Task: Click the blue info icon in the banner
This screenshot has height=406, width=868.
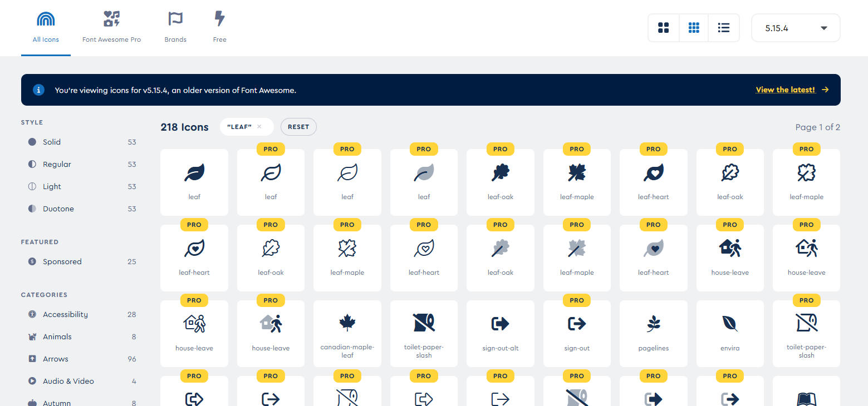Action: click(x=38, y=90)
